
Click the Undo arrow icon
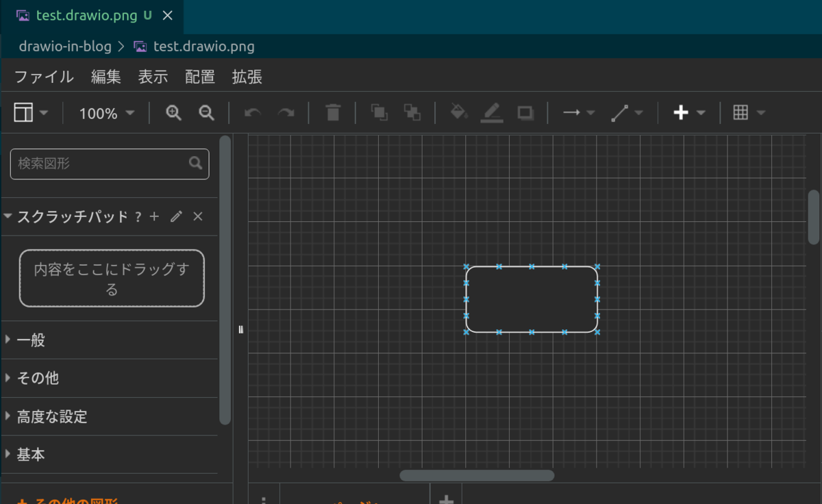(x=251, y=112)
